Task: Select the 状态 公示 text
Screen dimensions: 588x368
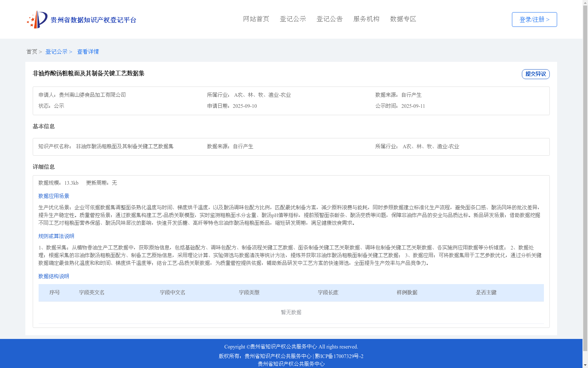Action: [51, 106]
